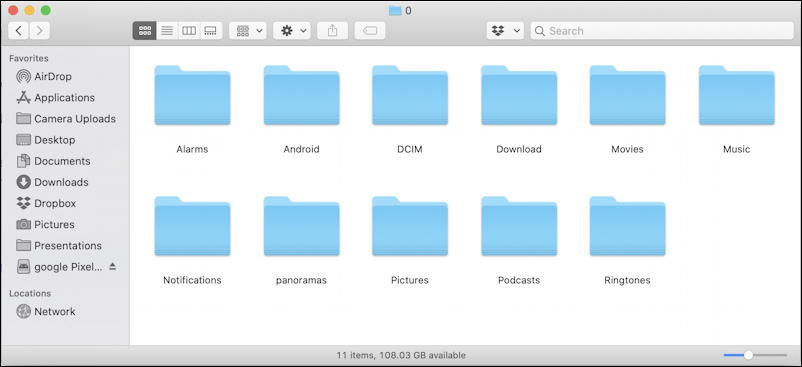The height and width of the screenshot is (367, 802).
Task: Select the Download folder icon
Action: 519,95
